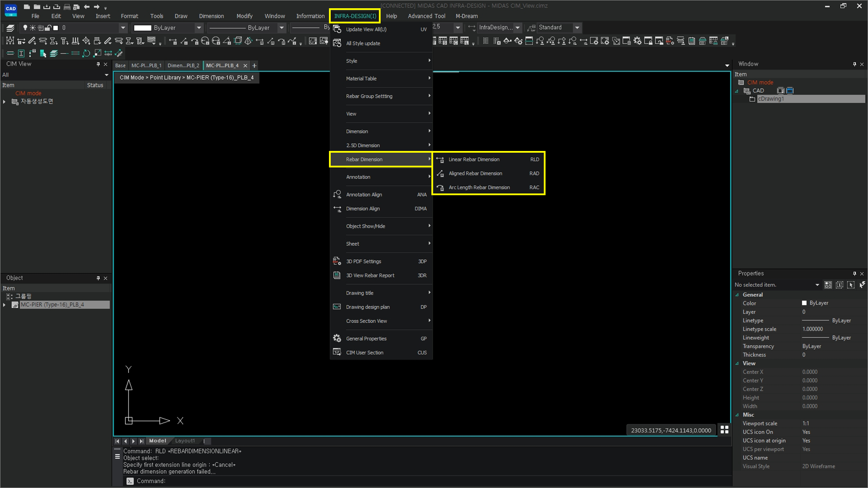Open the layer name dropdown
The width and height of the screenshot is (868, 488).
pyautogui.click(x=123, y=28)
